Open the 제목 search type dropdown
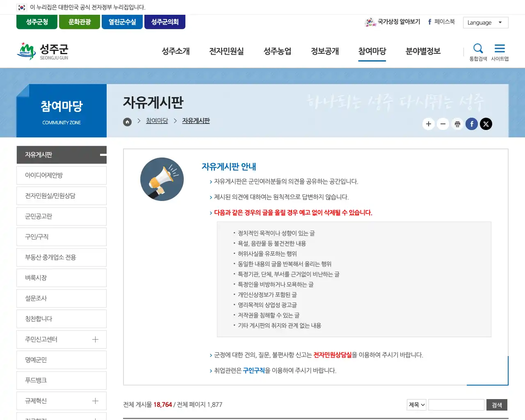The image size is (525, 420). [x=417, y=405]
